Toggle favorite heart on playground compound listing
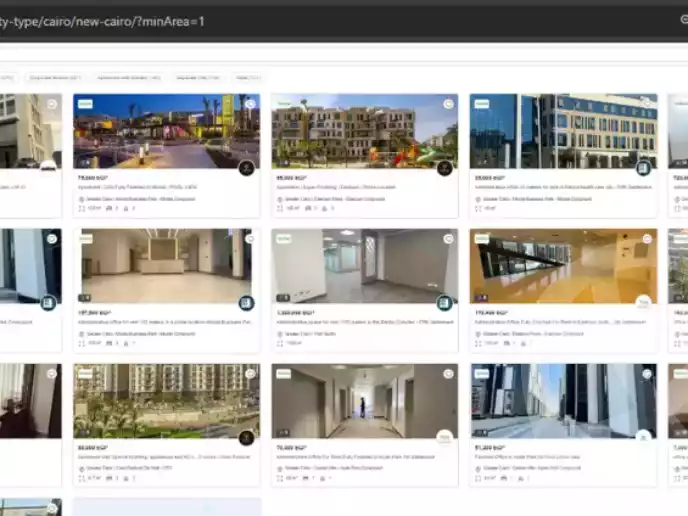688x516 pixels. pyautogui.click(x=448, y=104)
